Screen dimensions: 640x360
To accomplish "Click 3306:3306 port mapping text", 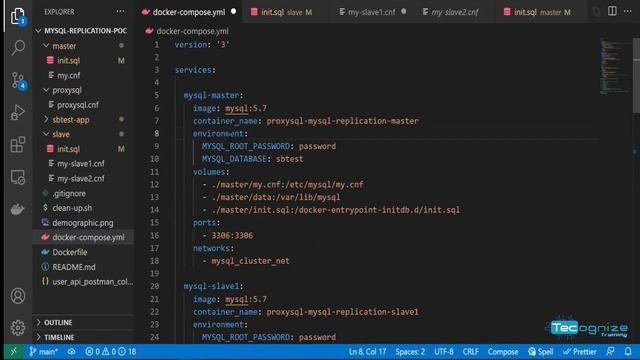I will coord(232,236).
